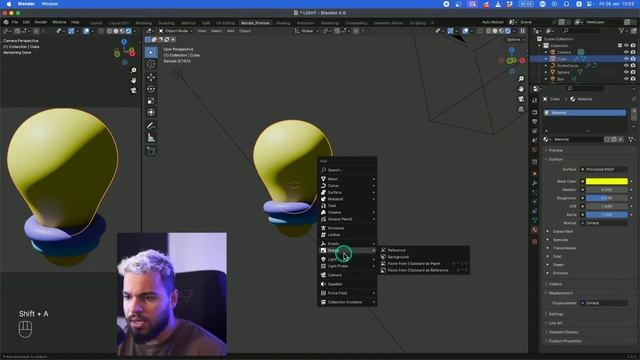Open the Tool properties tab icon

[x=535, y=100]
